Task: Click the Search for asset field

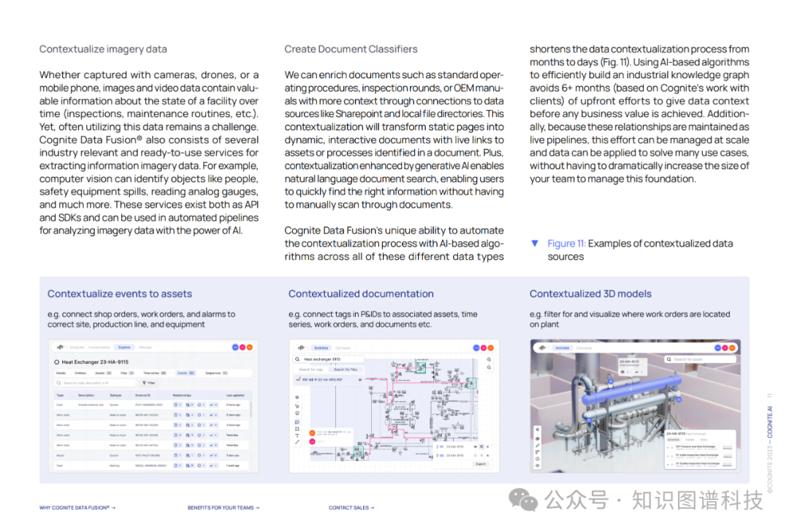Action: (x=701, y=360)
